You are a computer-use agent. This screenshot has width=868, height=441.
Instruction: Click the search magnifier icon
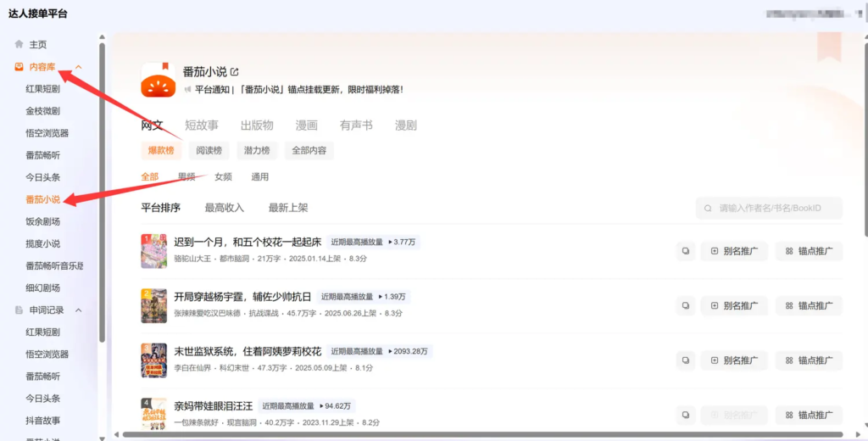coord(708,209)
